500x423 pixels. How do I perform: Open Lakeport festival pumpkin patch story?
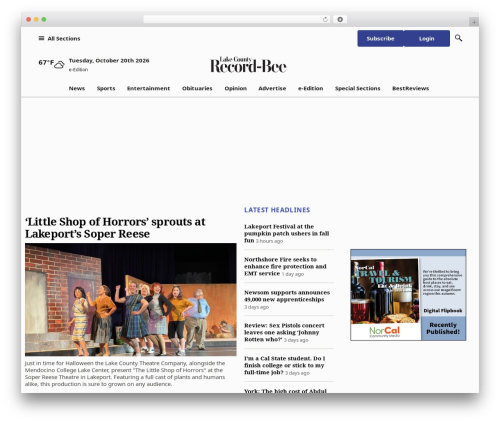point(286,233)
